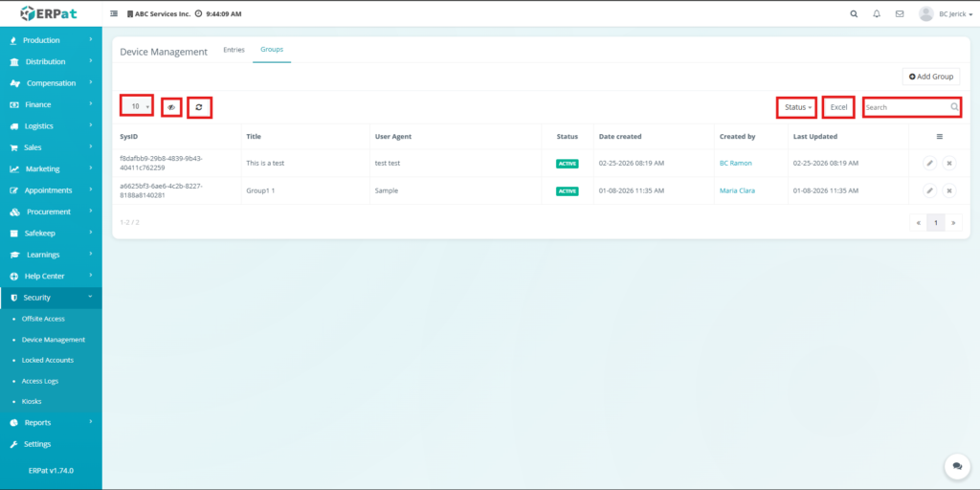Open the page size dropdown showing 10
The image size is (980, 490).
coord(137,106)
